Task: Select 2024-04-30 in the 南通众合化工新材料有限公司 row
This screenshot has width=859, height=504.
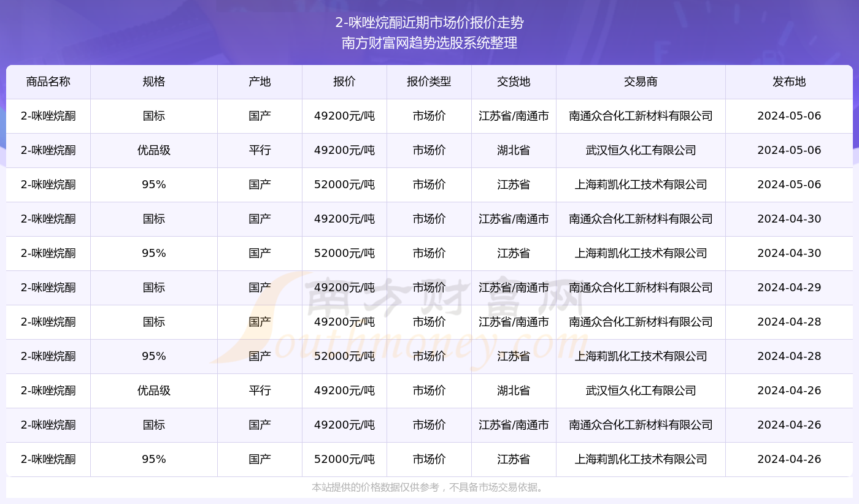Action: (x=789, y=219)
